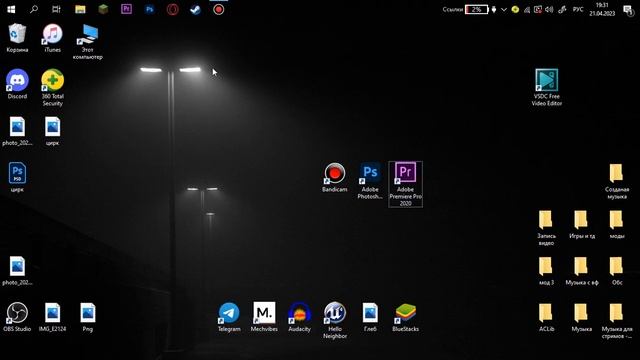Select the Audacity desktop shortcut
This screenshot has height=360, width=640.
click(300, 317)
